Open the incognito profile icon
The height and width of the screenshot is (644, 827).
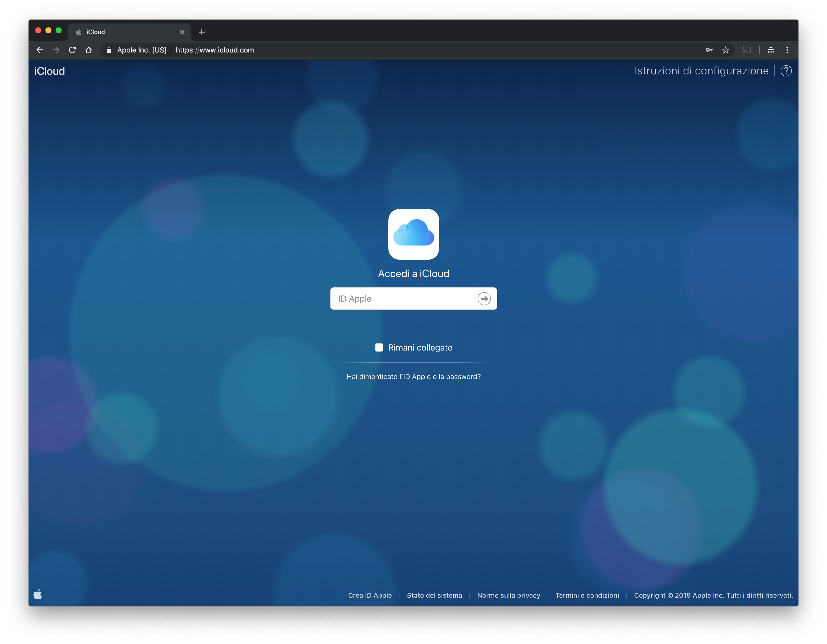tap(771, 50)
